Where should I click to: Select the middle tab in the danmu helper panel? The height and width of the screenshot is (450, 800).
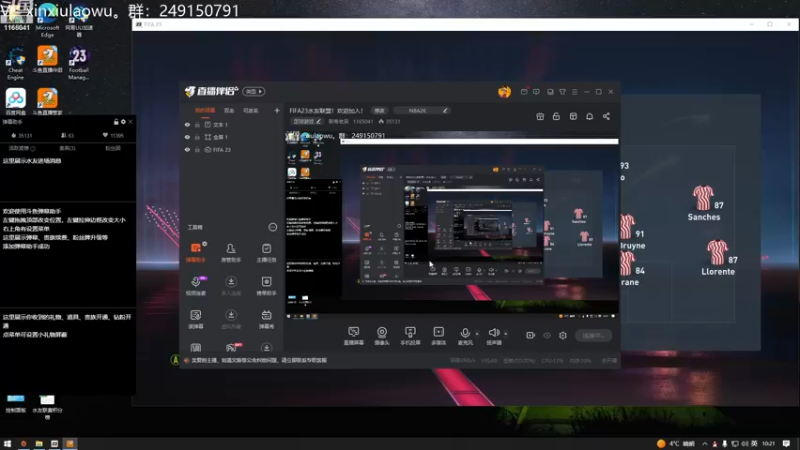[67, 148]
